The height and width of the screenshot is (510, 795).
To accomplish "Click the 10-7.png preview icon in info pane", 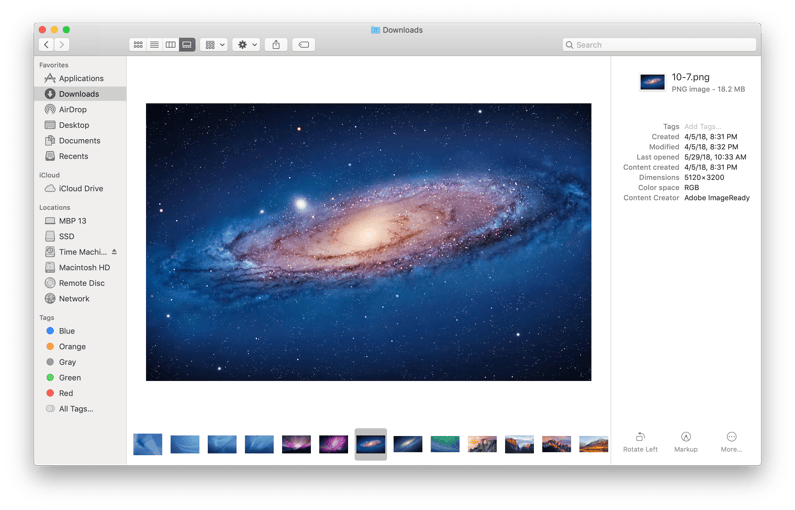I will [652, 82].
